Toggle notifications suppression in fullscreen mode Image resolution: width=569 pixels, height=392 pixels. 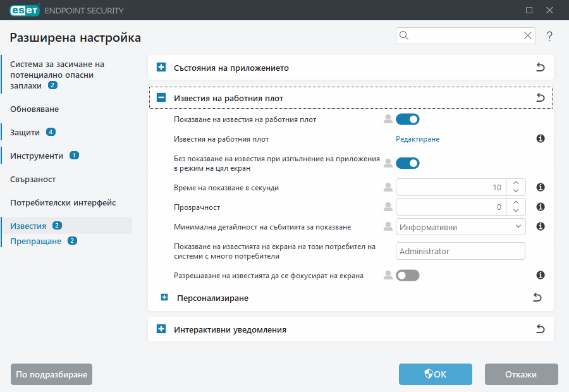(x=408, y=162)
